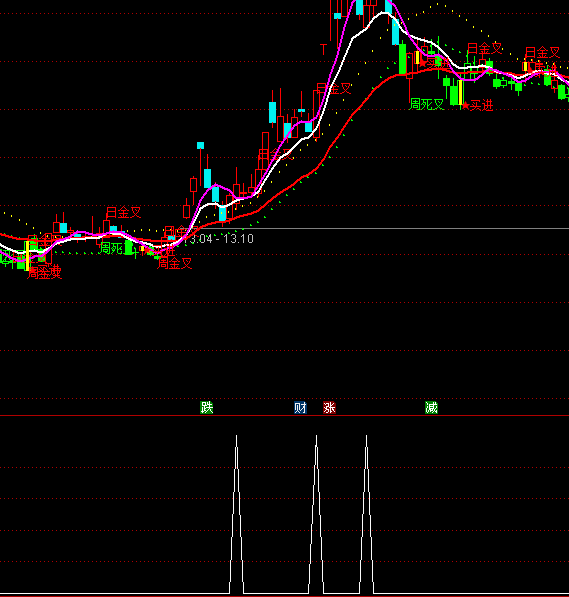Click the first white spike in indicator panel

237,514
